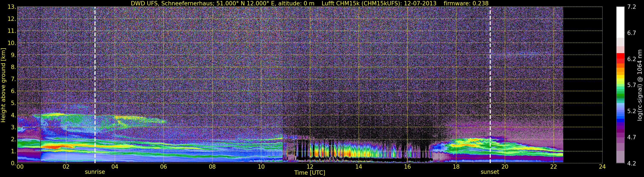Click the '02' tick label on time axis
This screenshot has height=177, width=644.
point(66,167)
